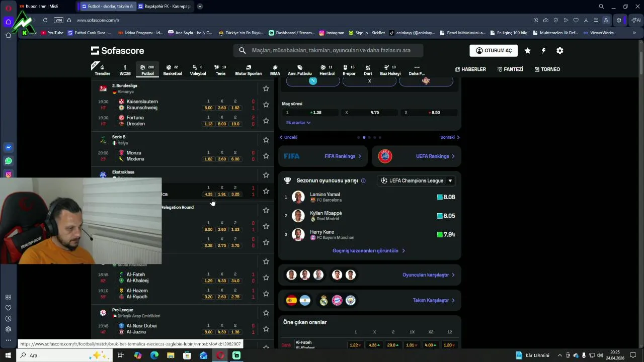Open the TORNEO section
This screenshot has height=362, width=644.
pyautogui.click(x=547, y=69)
